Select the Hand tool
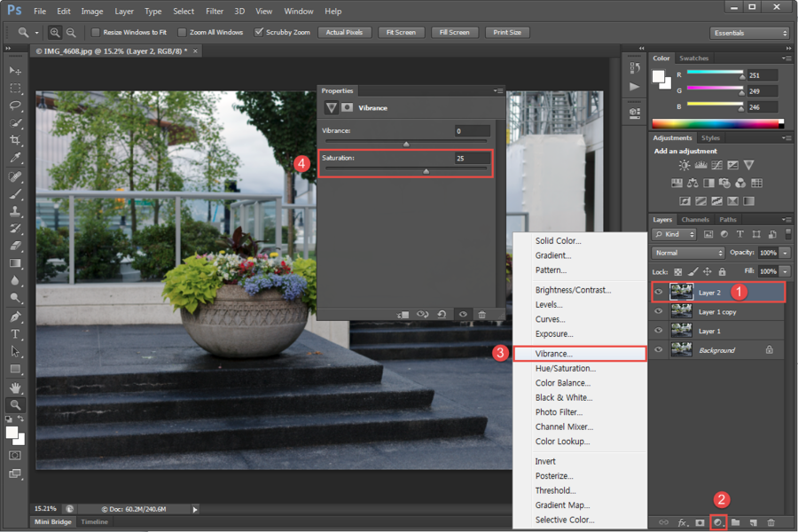The width and height of the screenshot is (798, 532). pyautogui.click(x=15, y=388)
